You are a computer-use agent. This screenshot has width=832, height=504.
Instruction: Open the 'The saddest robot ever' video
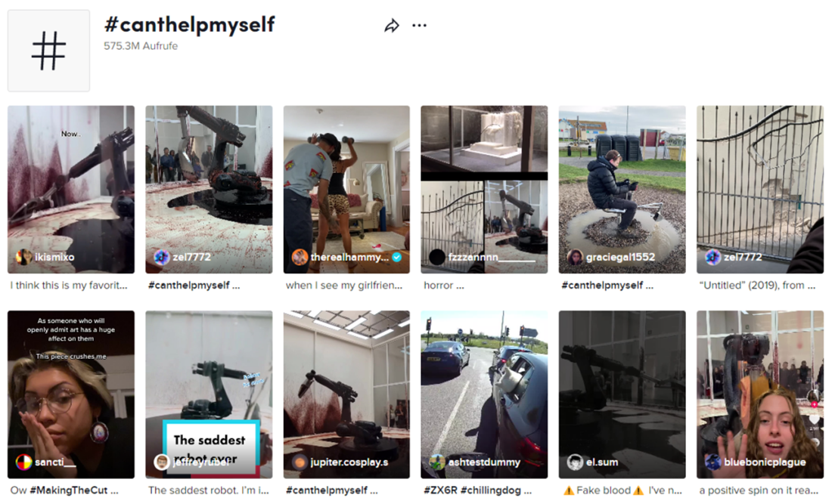(209, 394)
